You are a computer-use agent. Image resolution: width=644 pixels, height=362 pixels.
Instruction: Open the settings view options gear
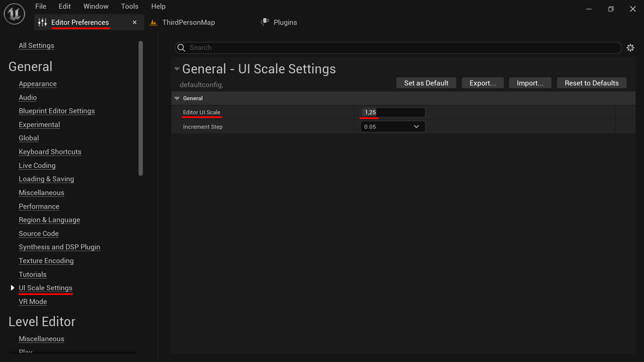click(631, 48)
